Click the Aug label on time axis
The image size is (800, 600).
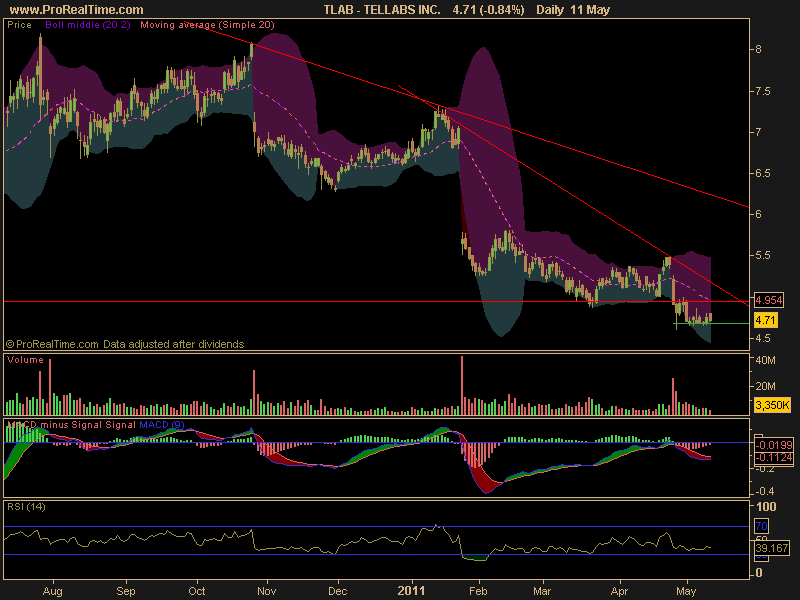tap(53, 591)
